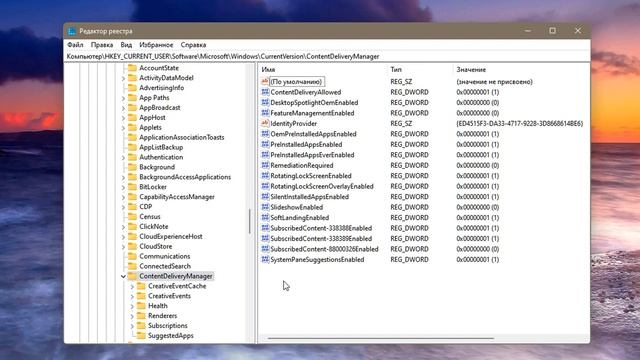The height and width of the screenshot is (360, 640).
Task: Select the ConnectedSearch key
Action: click(x=165, y=266)
